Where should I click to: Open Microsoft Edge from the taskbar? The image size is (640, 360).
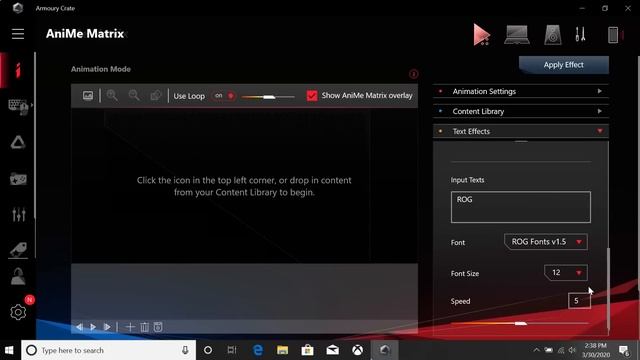pyautogui.click(x=258, y=350)
